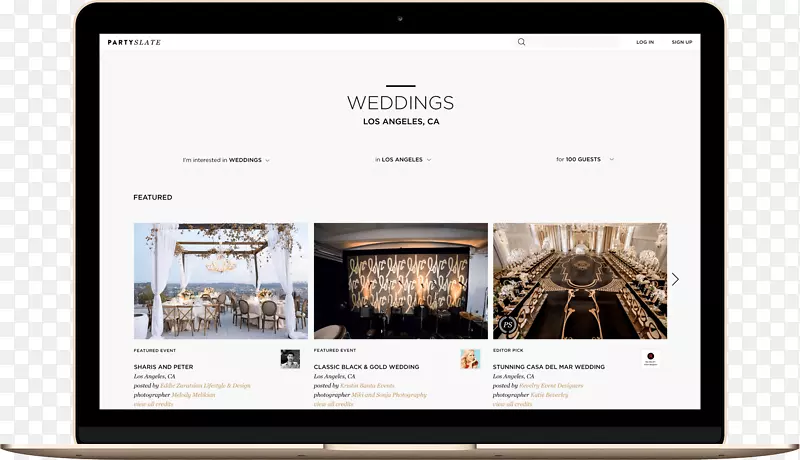800x460 pixels.
Task: Click the WEDDINGS page heading
Action: click(401, 103)
